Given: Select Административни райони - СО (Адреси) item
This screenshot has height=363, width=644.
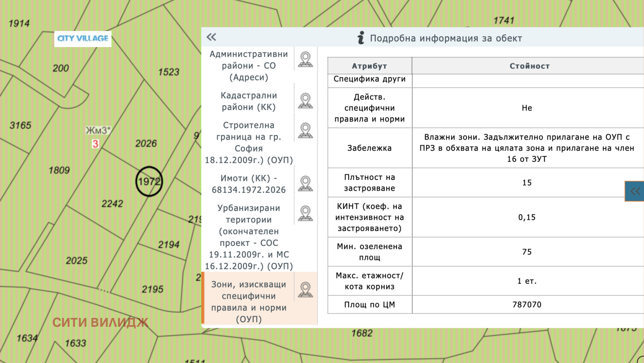Looking at the screenshot, I should coord(248,66).
